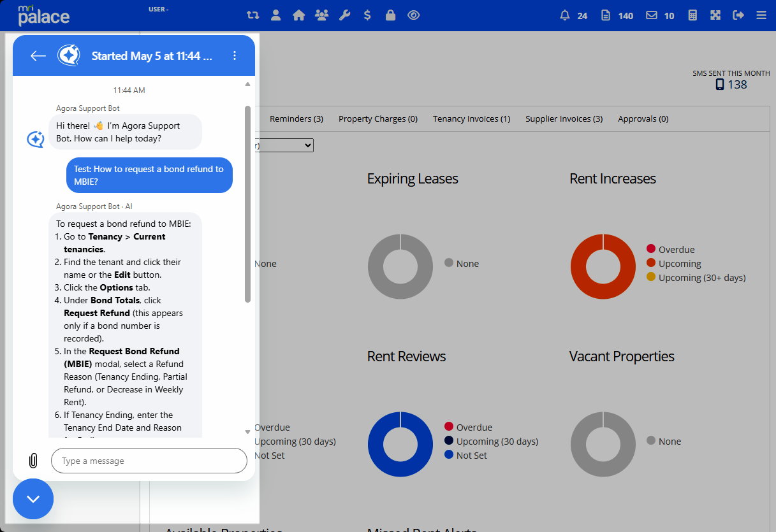This screenshot has height=532, width=776.
Task: Open the wrench maintenance icon
Action: [344, 15]
